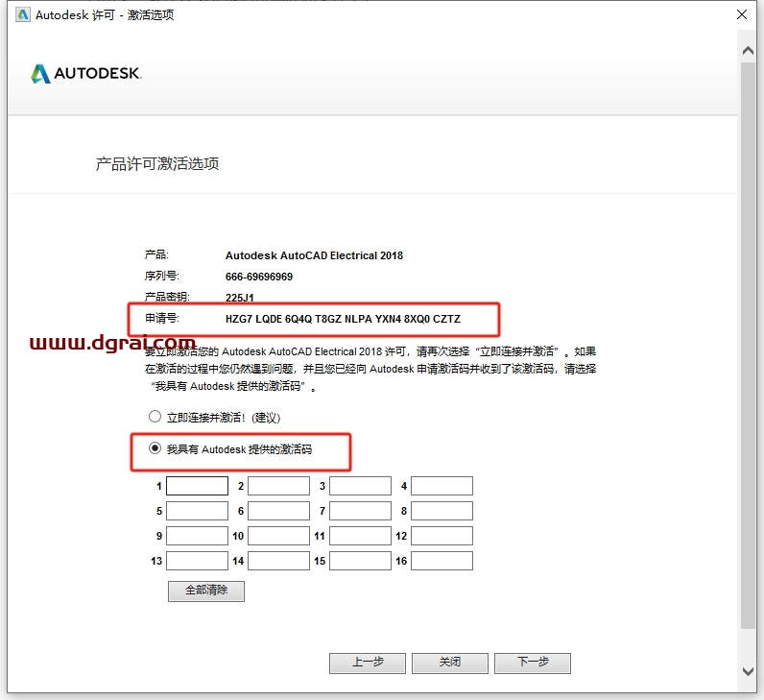This screenshot has width=764, height=700.
Task: Click activation code field 1
Action: coord(198,486)
